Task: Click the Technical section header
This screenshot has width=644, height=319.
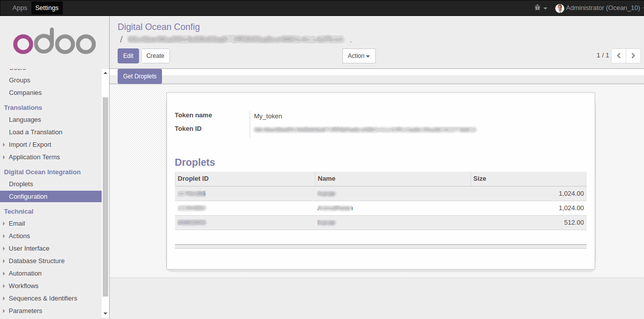Action: point(18,212)
